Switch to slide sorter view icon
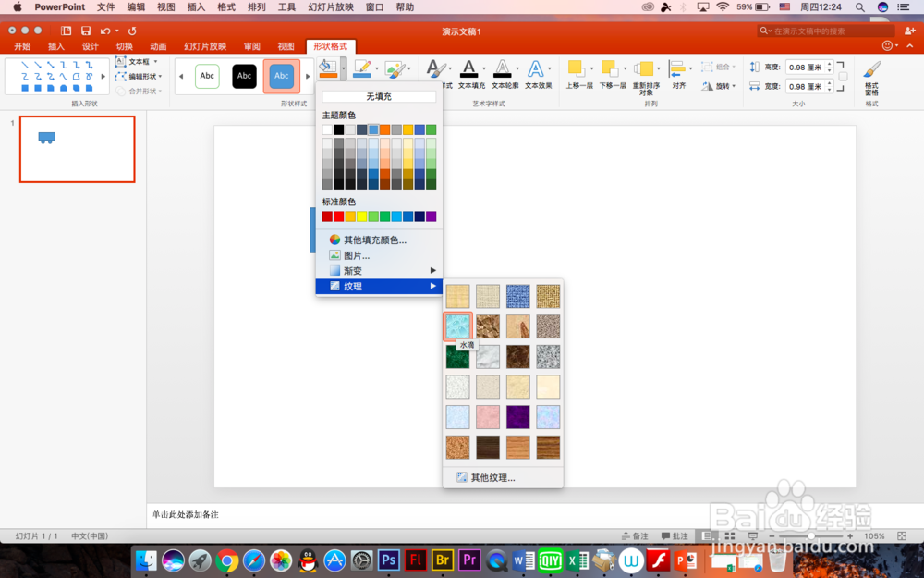Viewport: 924px width, 578px height. [730, 536]
